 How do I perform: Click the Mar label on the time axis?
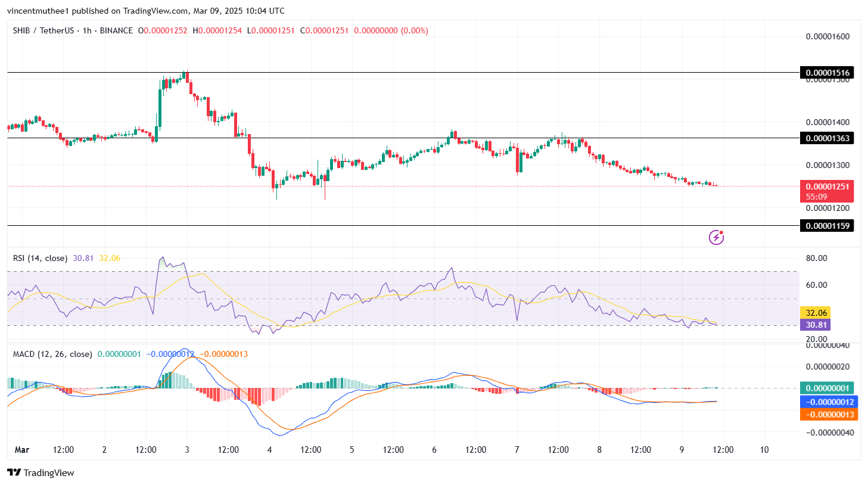click(22, 450)
